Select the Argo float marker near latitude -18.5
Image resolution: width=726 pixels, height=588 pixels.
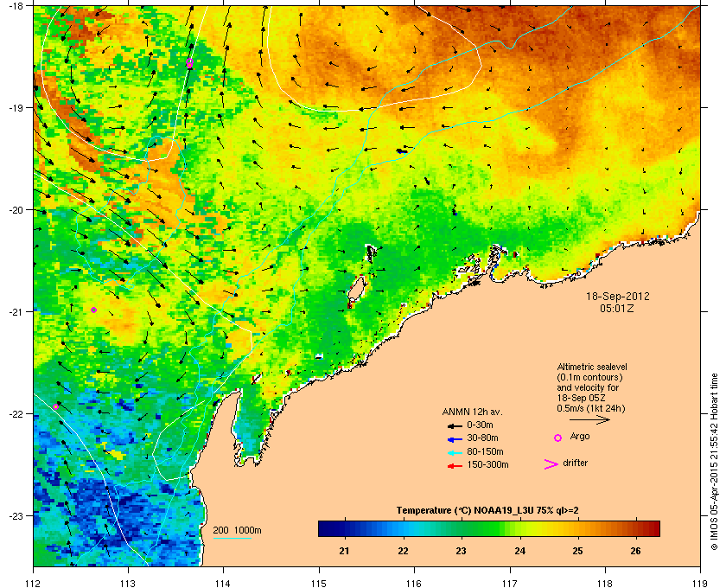[189, 63]
